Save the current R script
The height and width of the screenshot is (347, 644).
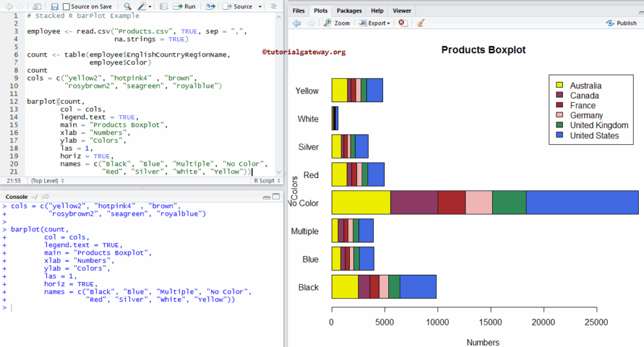[55, 6]
